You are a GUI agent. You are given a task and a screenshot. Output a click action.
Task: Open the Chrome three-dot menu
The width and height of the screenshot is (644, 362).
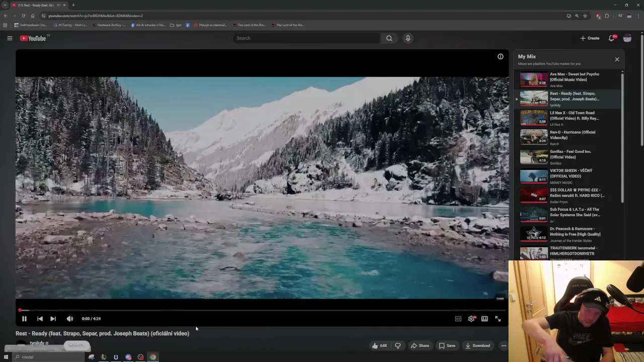click(638, 16)
